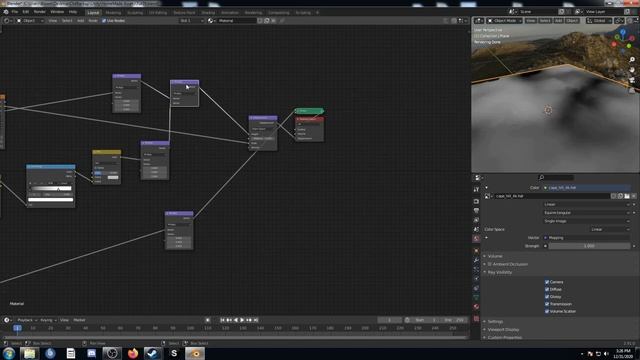Open the Linear interpolation dropdown
This screenshot has width=640, height=360.
coord(587,204)
